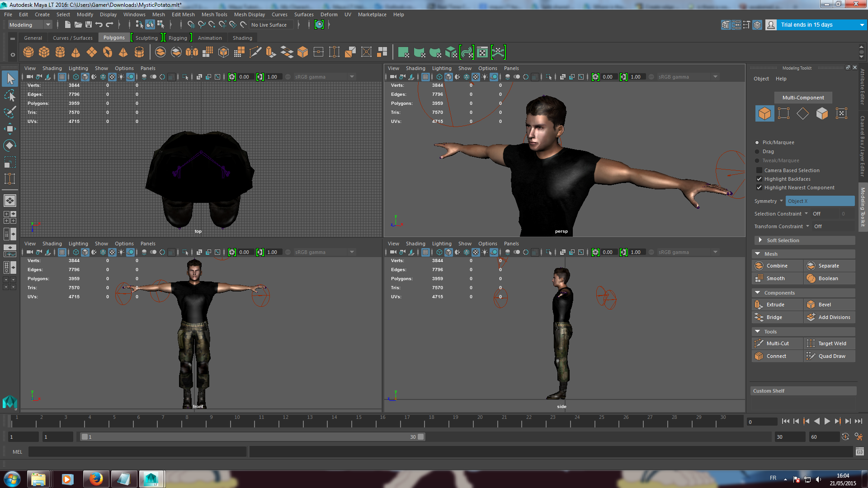Click the Target Weld button
This screenshot has width=868, height=488.
(x=832, y=343)
